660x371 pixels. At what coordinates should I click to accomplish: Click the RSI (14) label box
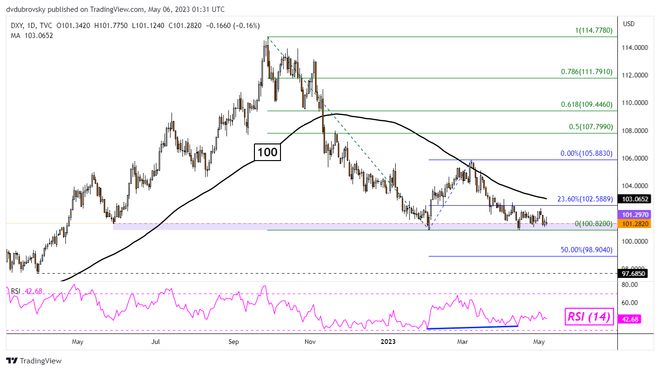click(589, 317)
